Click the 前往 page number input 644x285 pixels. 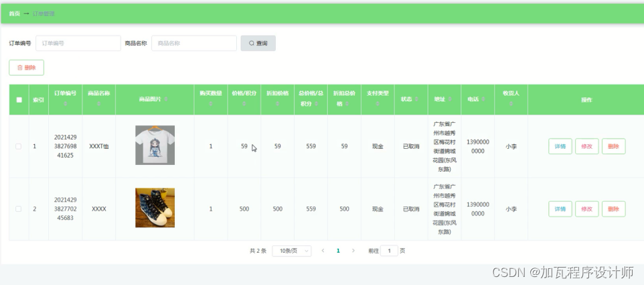click(x=389, y=250)
